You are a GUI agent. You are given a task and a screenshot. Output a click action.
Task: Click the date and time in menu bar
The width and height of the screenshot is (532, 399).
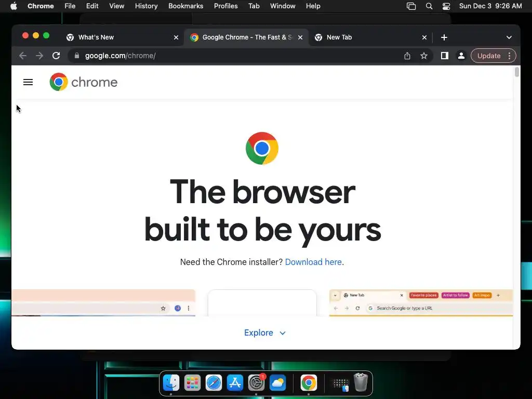click(490, 6)
